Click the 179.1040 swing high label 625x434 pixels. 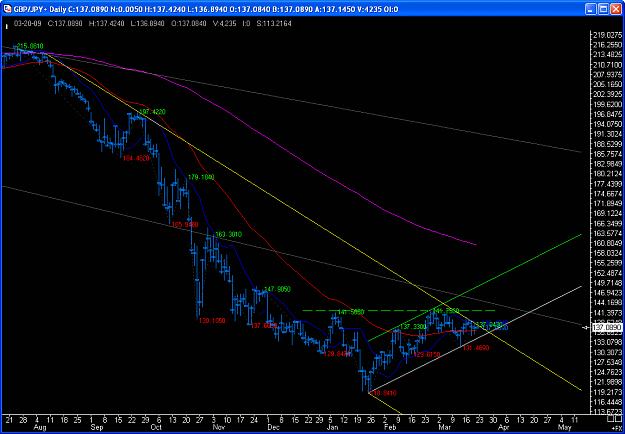pos(201,177)
